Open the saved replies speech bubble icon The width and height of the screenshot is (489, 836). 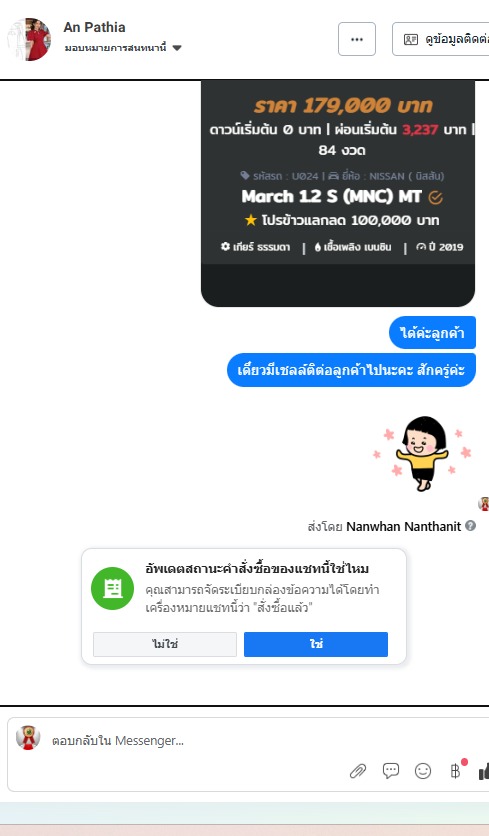tap(391, 770)
